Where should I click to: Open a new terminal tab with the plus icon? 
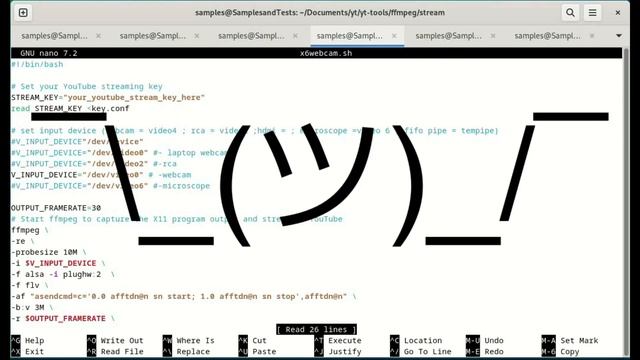click(23, 13)
